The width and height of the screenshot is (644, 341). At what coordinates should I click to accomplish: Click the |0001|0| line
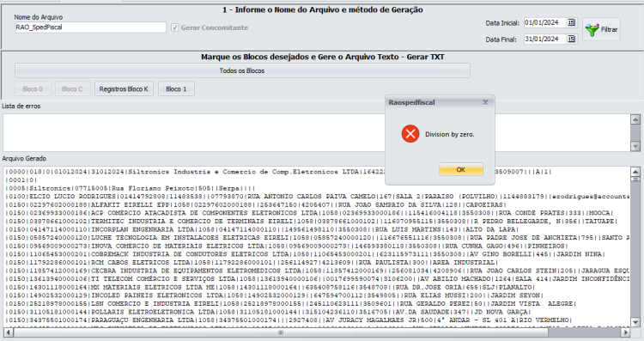[x=21, y=180]
